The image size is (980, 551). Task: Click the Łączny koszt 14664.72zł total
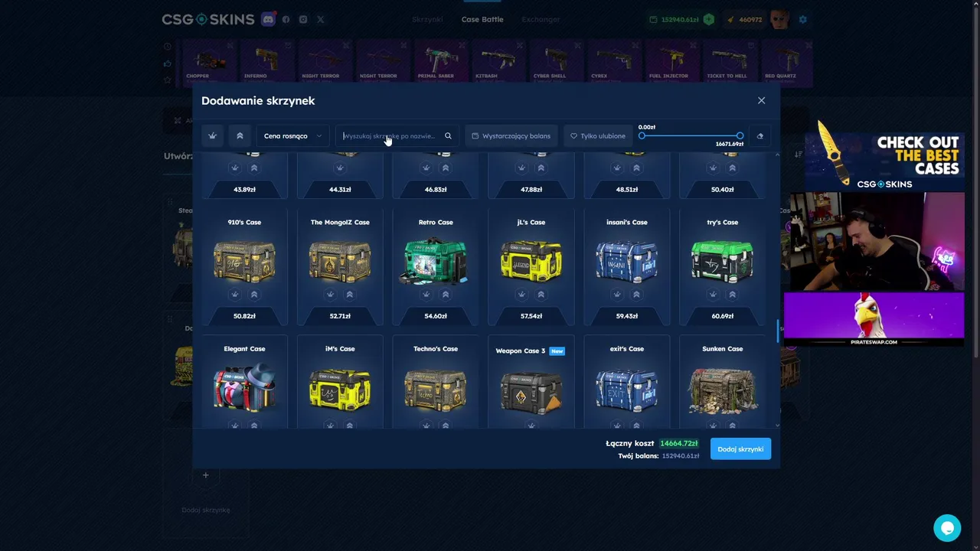point(652,443)
